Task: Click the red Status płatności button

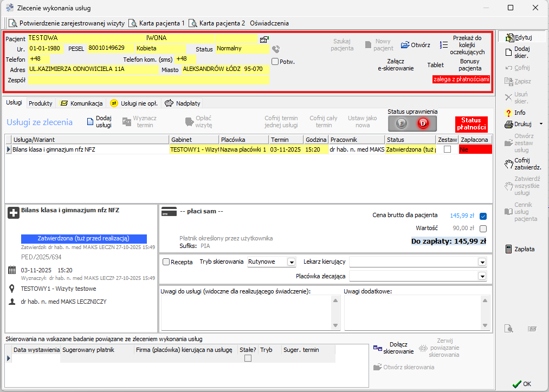Action: point(471,123)
